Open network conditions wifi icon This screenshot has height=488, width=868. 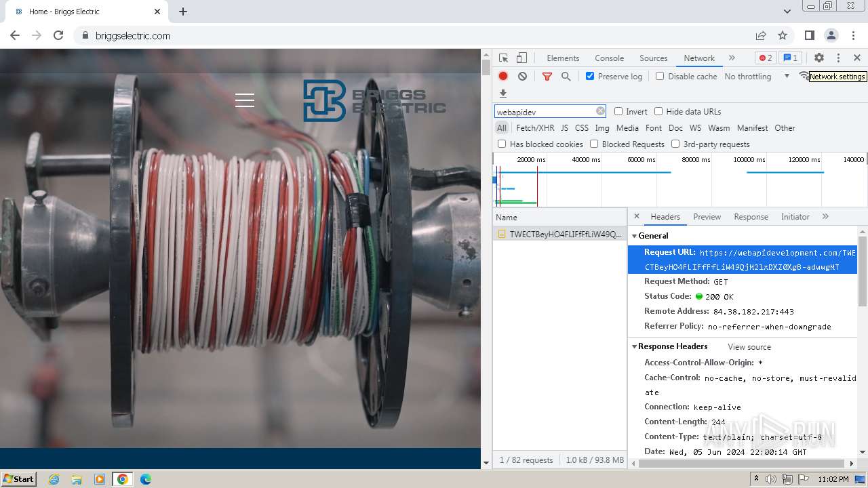point(804,77)
